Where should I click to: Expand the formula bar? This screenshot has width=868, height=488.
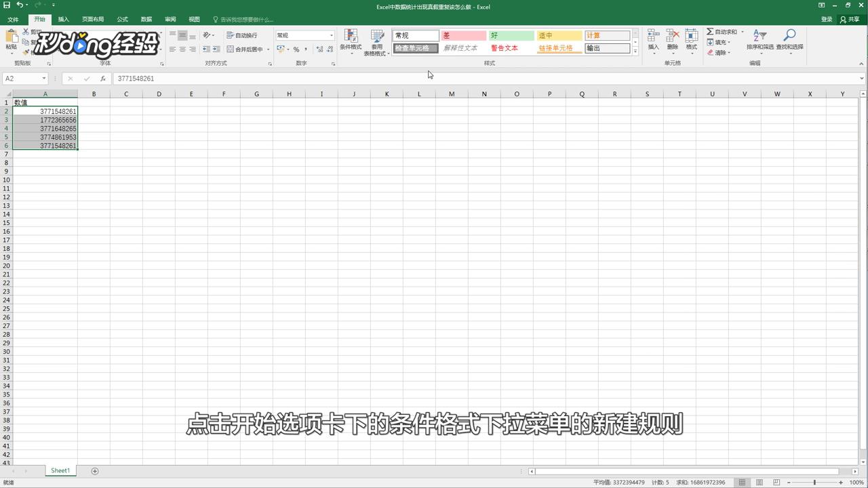[862, 79]
